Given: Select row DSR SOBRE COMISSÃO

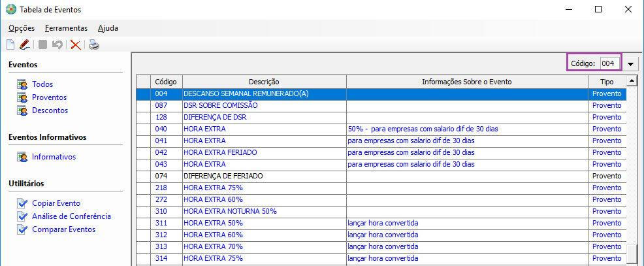Looking at the screenshot, I should 381,106.
